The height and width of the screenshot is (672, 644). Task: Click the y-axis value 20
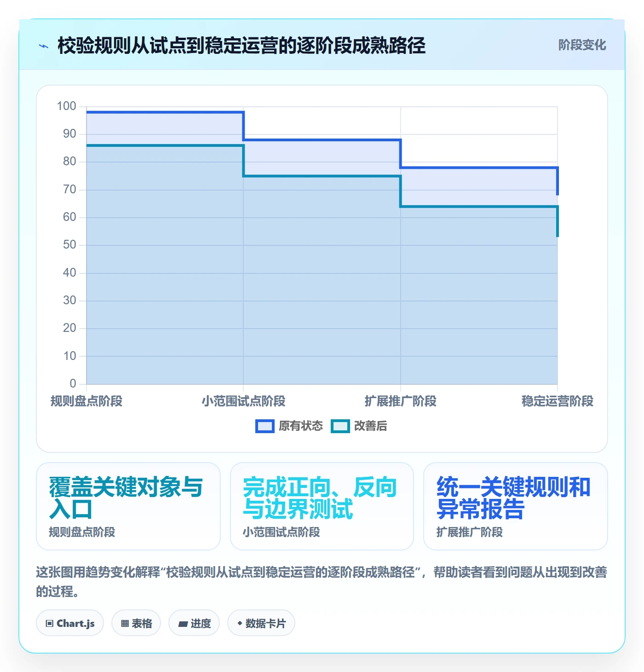(69, 328)
